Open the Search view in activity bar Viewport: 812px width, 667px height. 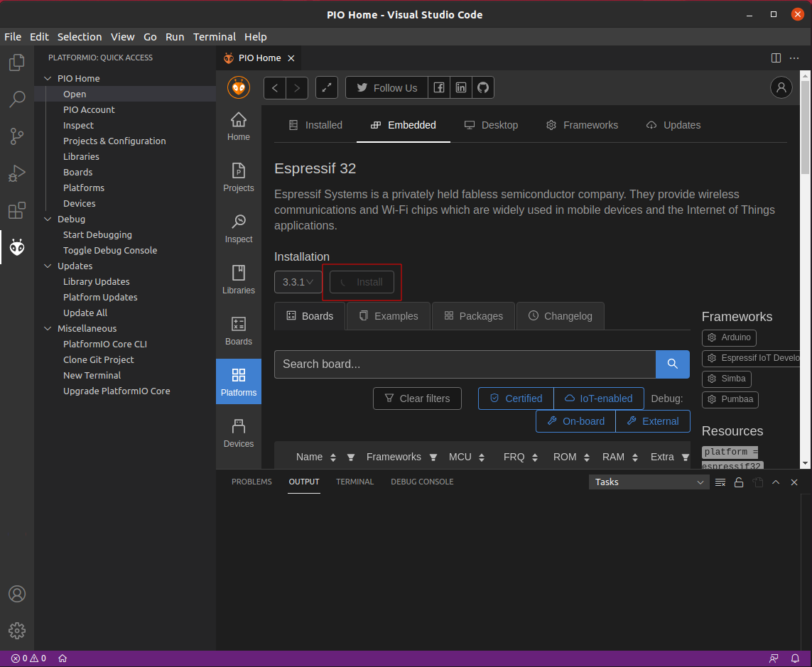[x=17, y=99]
